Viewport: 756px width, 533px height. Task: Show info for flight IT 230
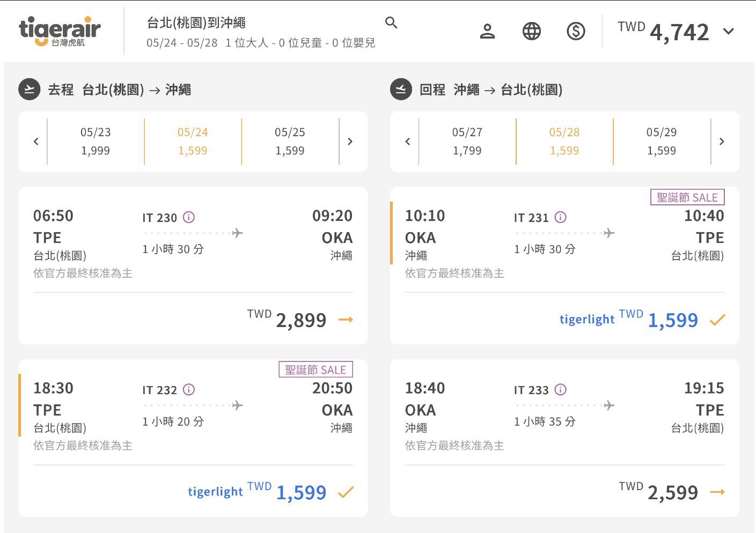[189, 217]
